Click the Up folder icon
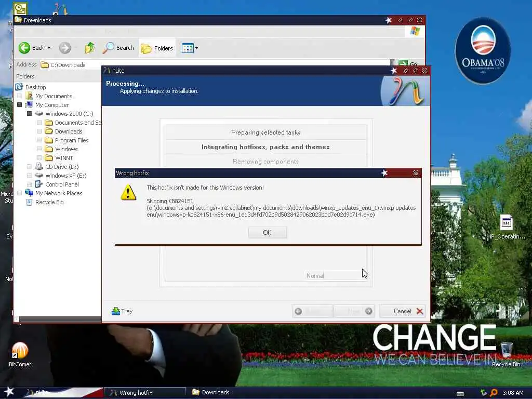Image resolution: width=532 pixels, height=399 pixels. coord(89,48)
